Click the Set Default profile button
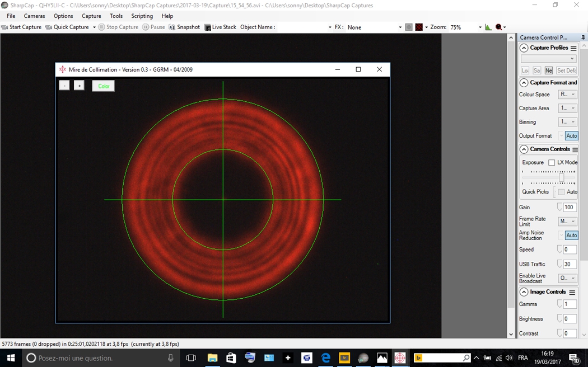Image resolution: width=588 pixels, height=367 pixels. click(x=566, y=70)
